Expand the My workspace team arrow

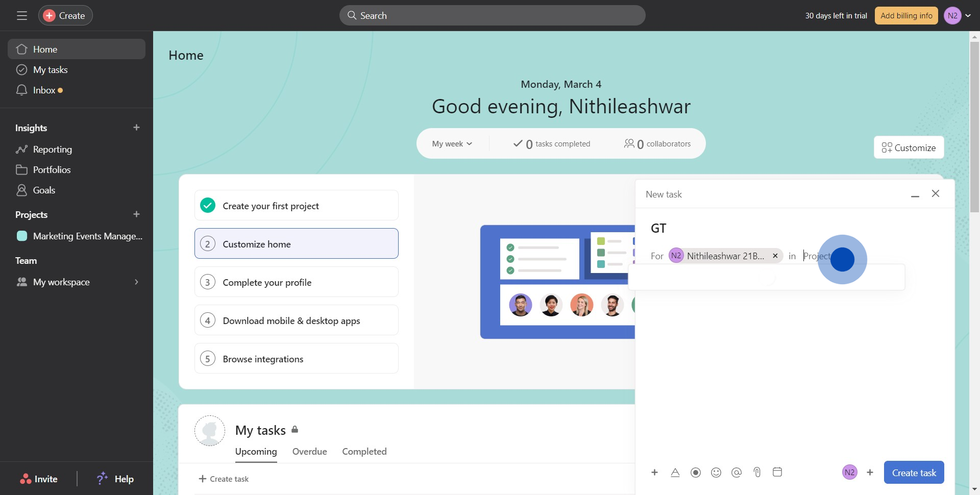click(x=136, y=282)
